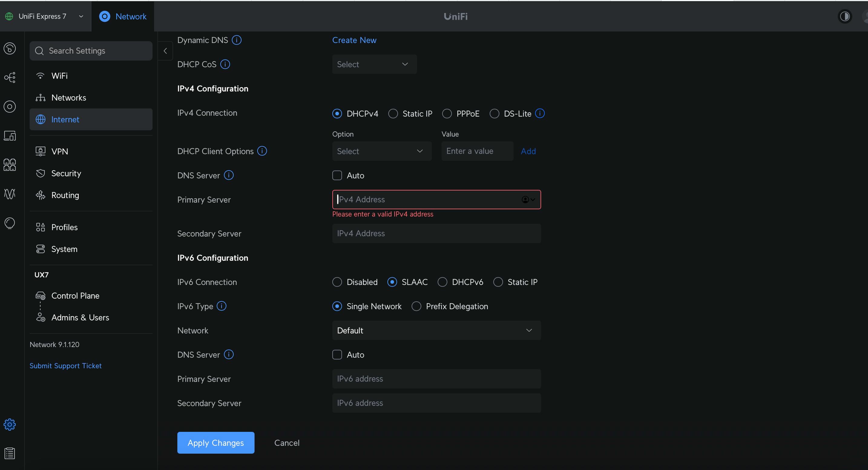
Task: Click the Apply Changes button
Action: pyautogui.click(x=216, y=443)
